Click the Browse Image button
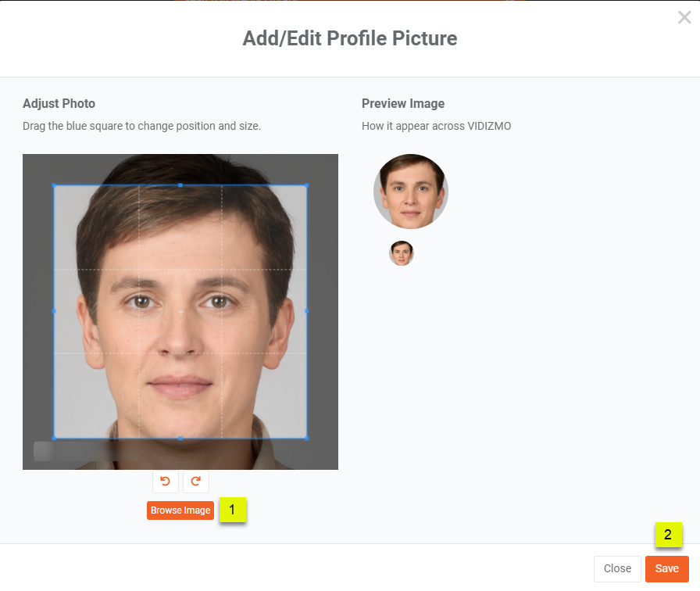 180,510
